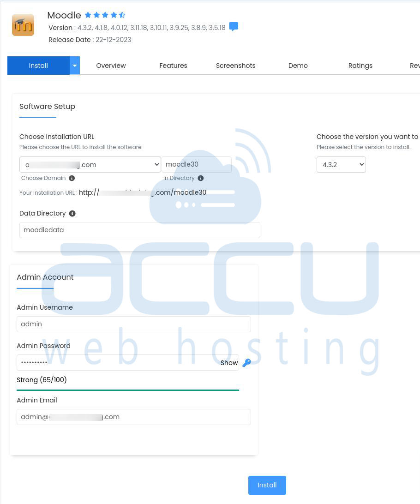View the Ratings tab
420x504 pixels.
[x=360, y=66]
